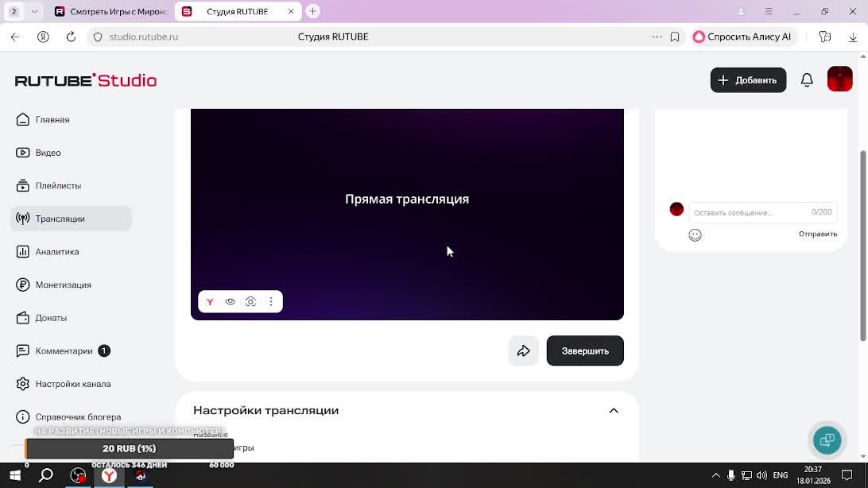Select Трансляции sidebar item
The width and height of the screenshot is (868, 488).
point(71,219)
